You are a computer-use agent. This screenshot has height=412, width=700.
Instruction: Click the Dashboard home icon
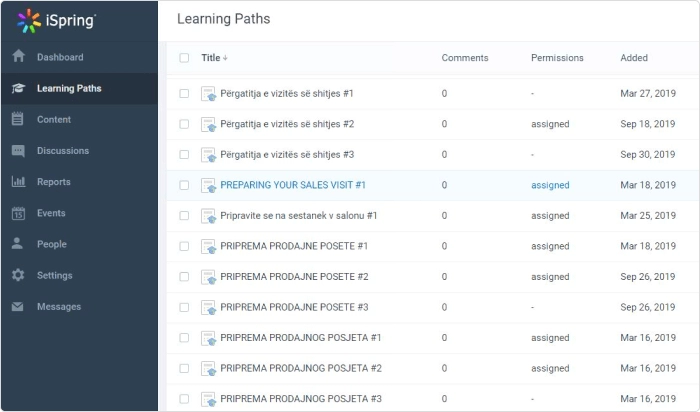point(18,56)
